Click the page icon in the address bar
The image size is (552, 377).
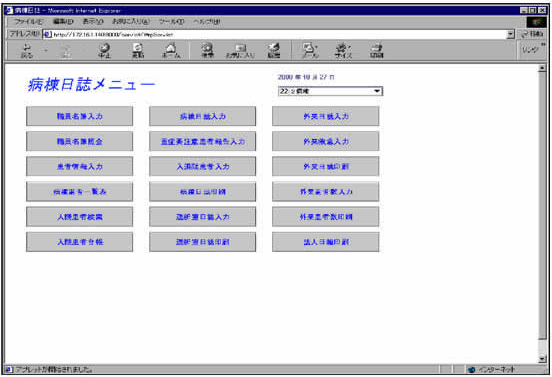point(47,34)
